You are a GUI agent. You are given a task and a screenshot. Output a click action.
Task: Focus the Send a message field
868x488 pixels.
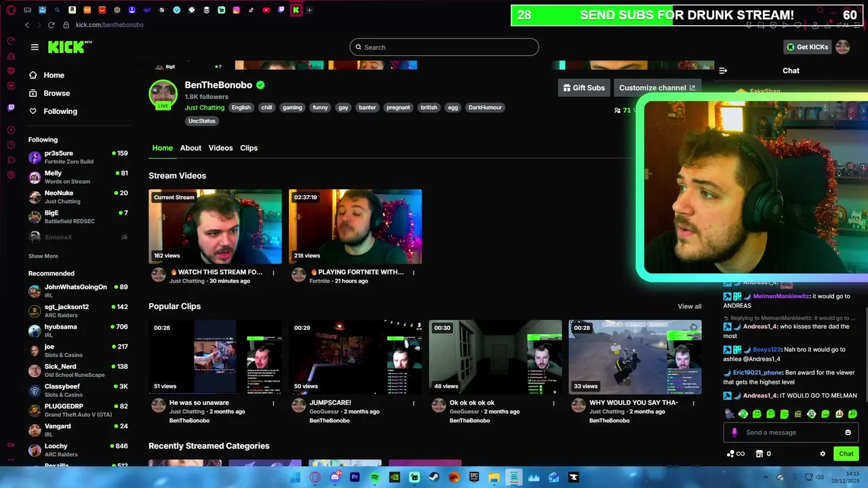[x=791, y=432]
